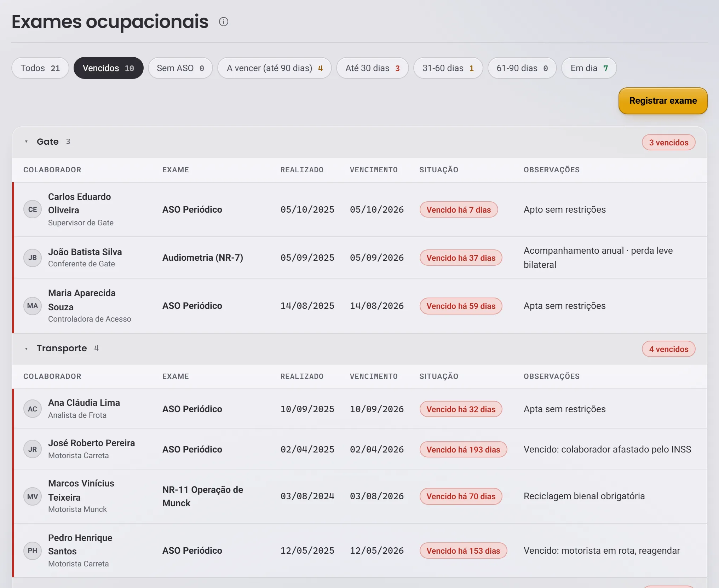Click the note about INSS leave
Screen dimensions: 719x588
click(x=607, y=449)
